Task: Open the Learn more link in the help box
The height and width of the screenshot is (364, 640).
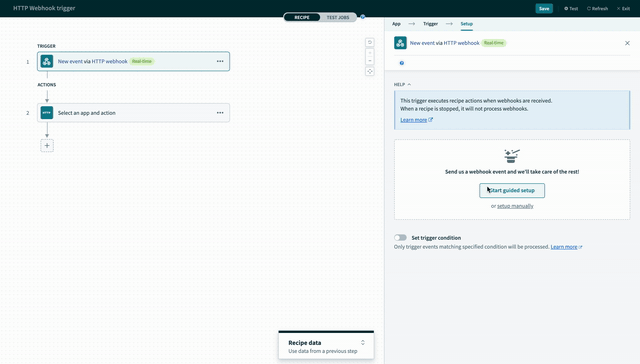Action: point(416,120)
